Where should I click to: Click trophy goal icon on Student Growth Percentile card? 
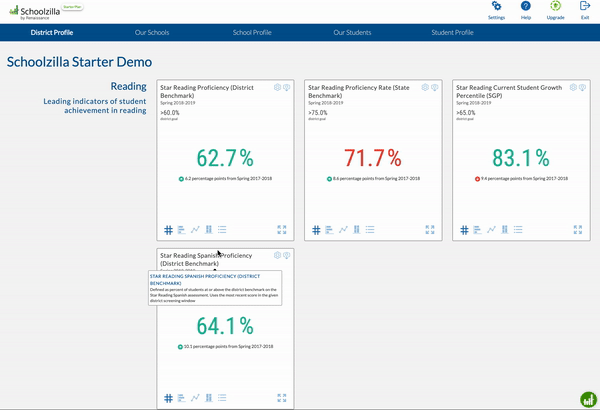(582, 87)
